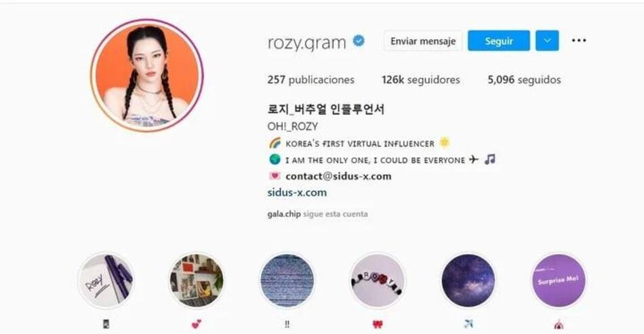Image resolution: width=644 pixels, height=334 pixels.
Task: Expand the suggested accounts dropdown arrow
Action: [x=547, y=41]
